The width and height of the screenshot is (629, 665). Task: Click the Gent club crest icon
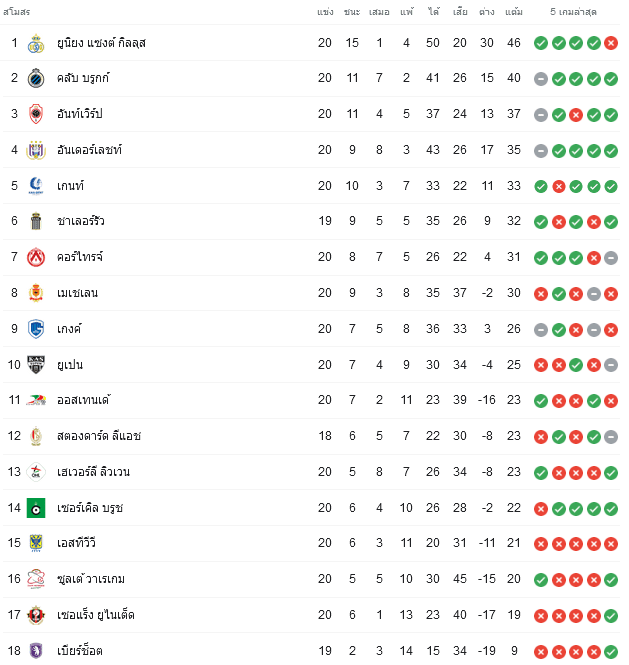[x=36, y=186]
